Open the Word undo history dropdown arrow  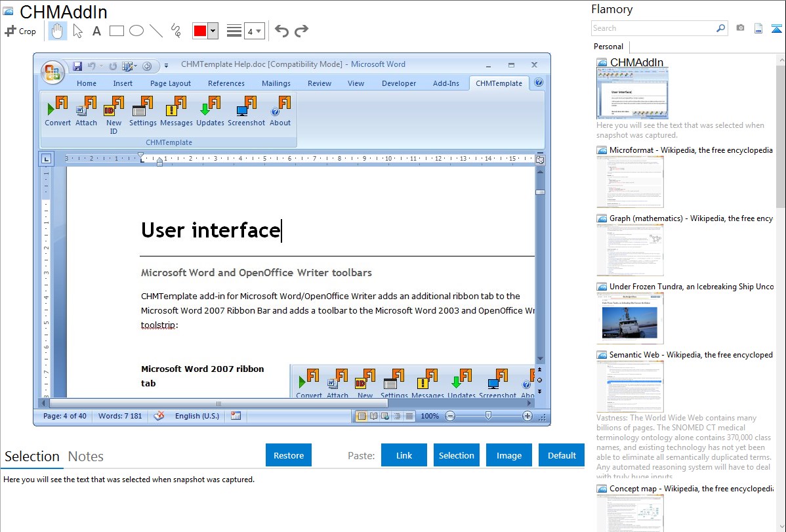(x=101, y=66)
